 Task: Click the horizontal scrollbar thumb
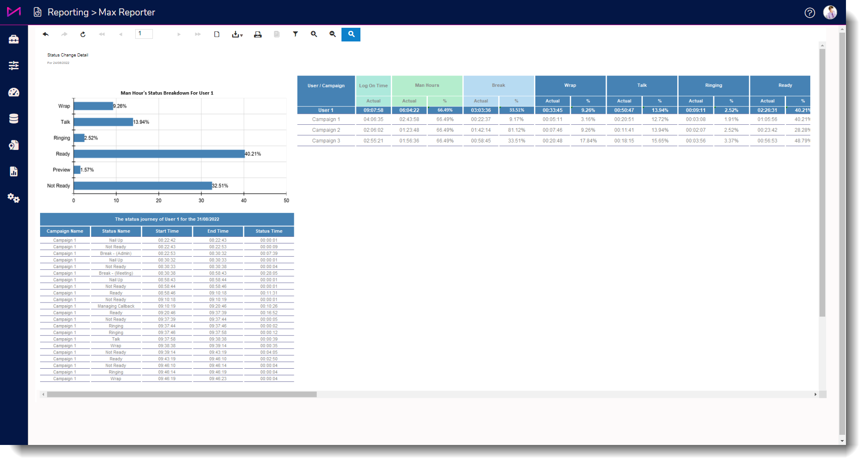click(x=182, y=394)
